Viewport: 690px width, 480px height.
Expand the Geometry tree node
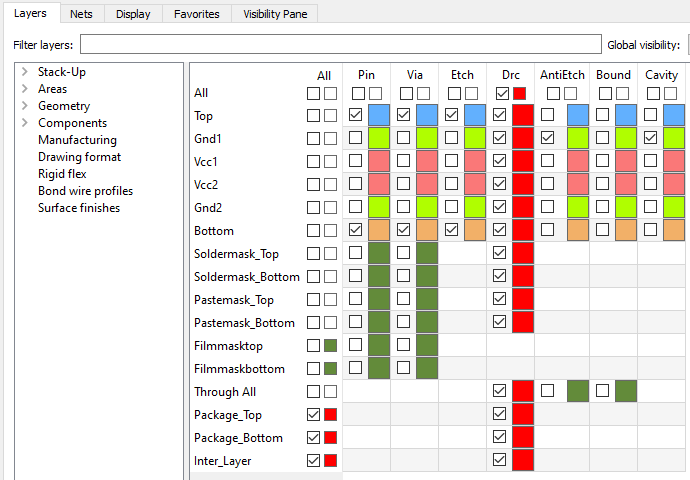pos(25,106)
